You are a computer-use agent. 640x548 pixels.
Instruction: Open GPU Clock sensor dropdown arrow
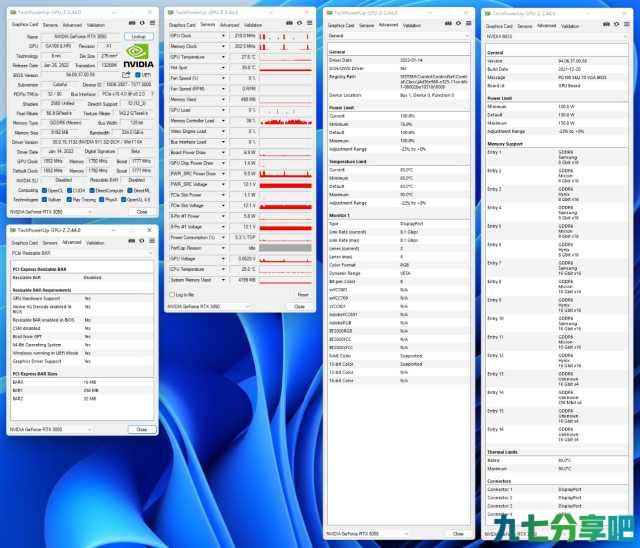[223, 36]
